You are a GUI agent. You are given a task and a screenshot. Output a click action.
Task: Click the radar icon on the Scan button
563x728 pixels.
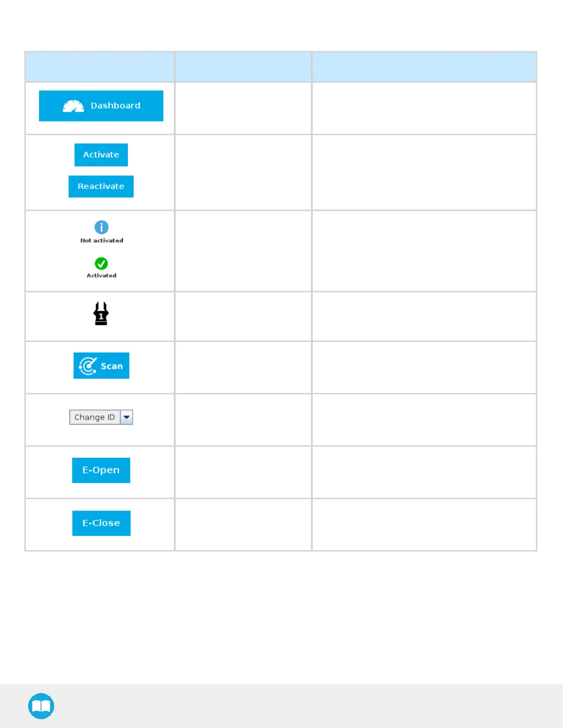pyautogui.click(x=88, y=366)
